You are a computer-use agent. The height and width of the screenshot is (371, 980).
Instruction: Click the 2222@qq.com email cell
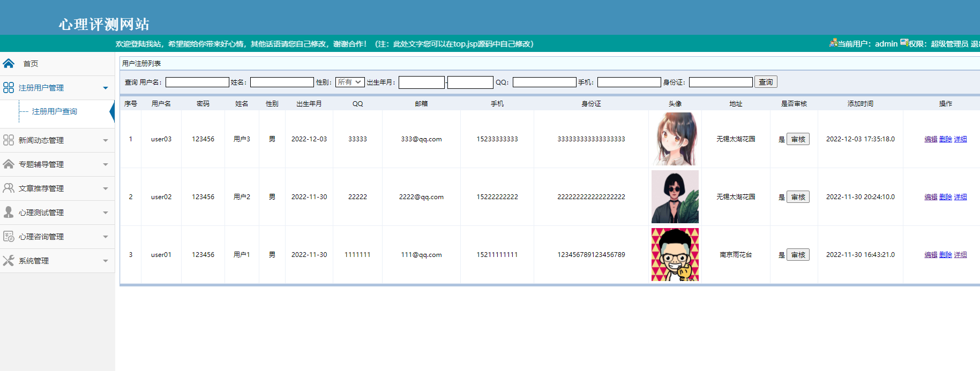421,197
